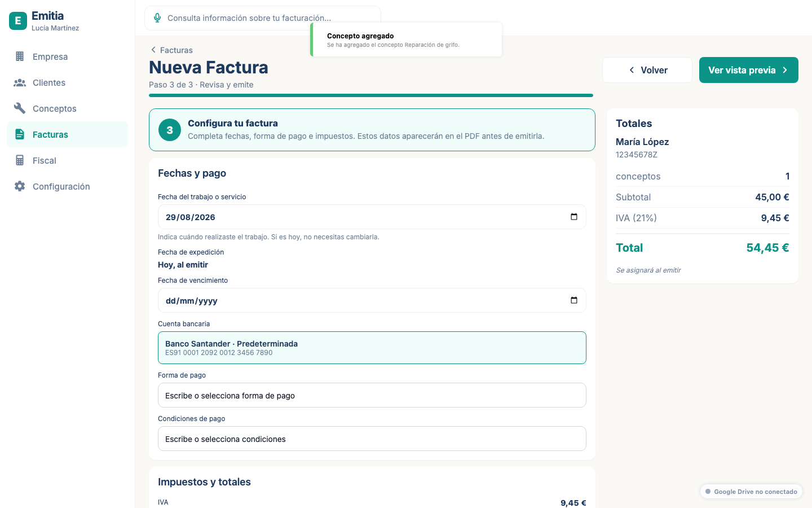Click the Subtotal value 45,00 €

[772, 197]
